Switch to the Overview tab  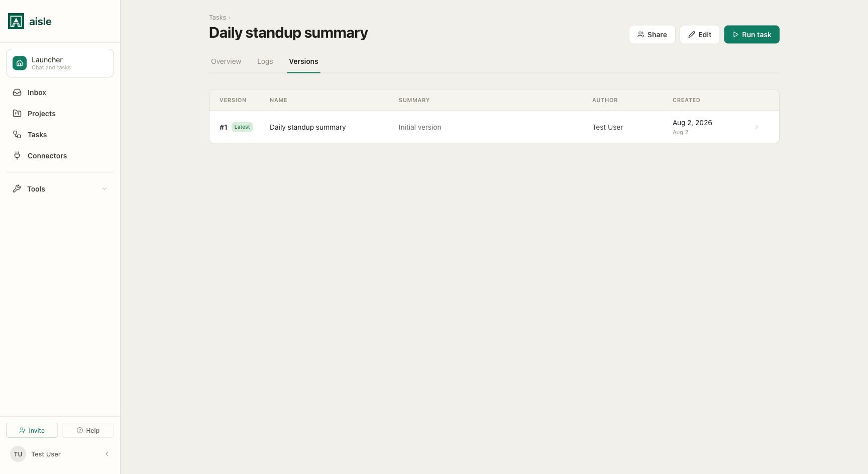(x=226, y=61)
